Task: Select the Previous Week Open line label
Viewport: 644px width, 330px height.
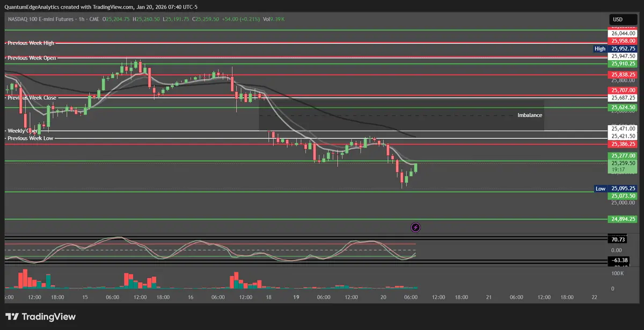Action: tap(31, 58)
